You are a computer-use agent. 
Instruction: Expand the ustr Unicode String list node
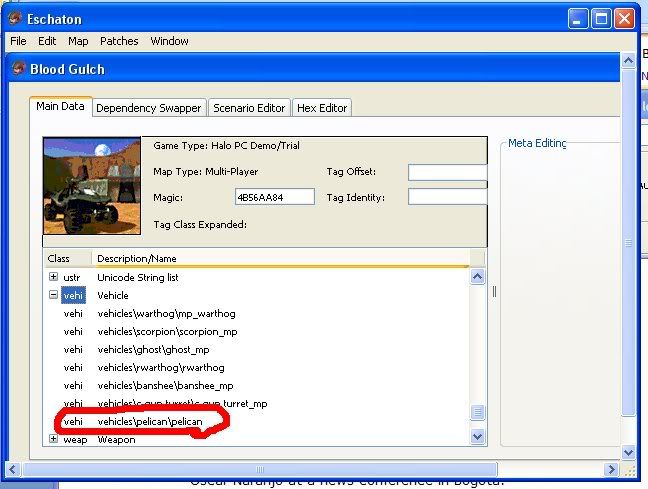pyautogui.click(x=53, y=277)
